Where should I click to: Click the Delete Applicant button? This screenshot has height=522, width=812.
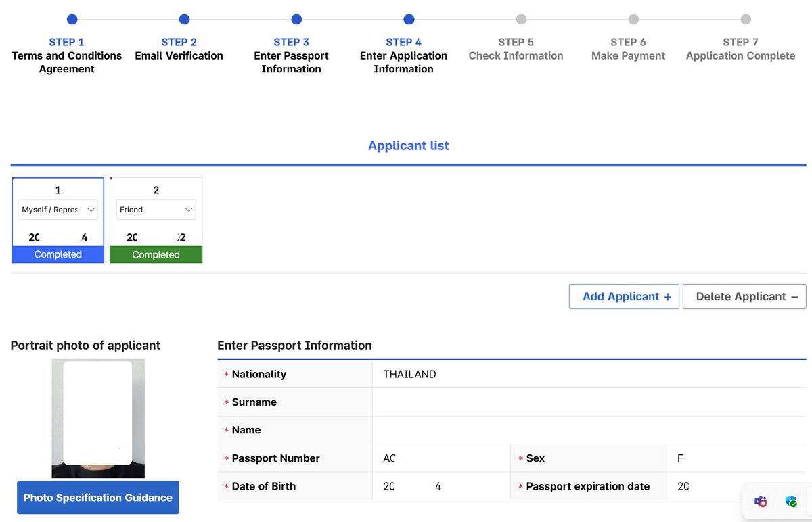tap(744, 296)
